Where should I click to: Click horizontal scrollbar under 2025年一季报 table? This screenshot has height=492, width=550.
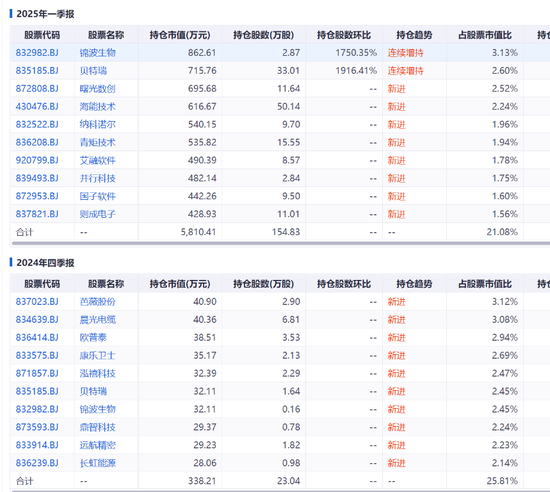281,243
